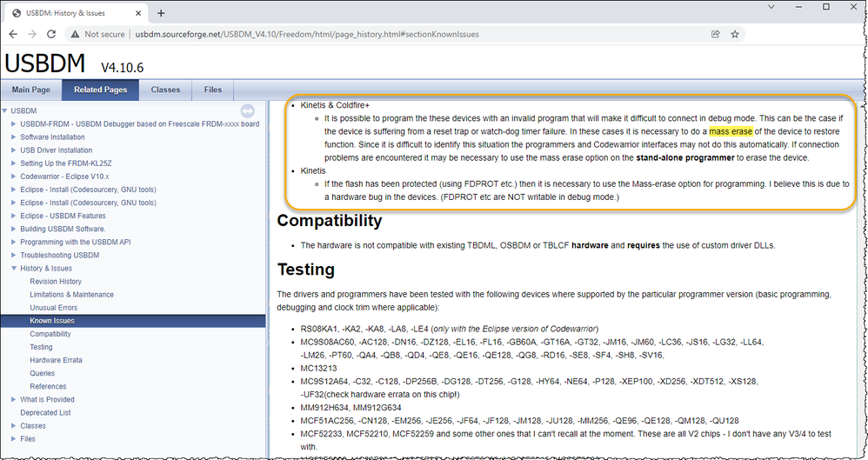The image size is (868, 460).
Task: Open the Deprecated List page
Action: (x=45, y=412)
